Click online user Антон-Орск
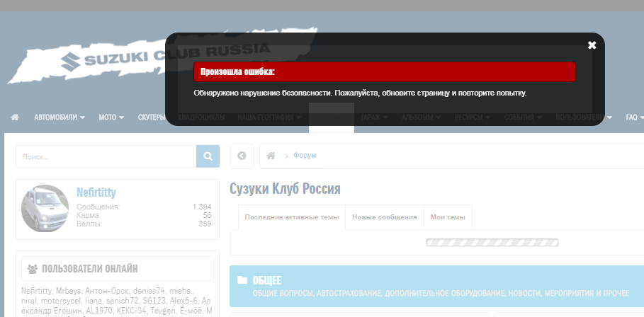This screenshot has height=317, width=644. point(106,291)
